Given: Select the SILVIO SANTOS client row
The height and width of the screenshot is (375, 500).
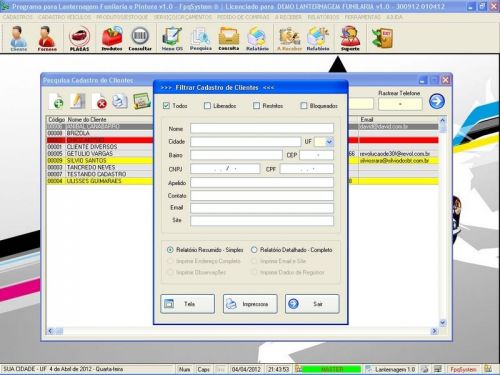Looking at the screenshot, I should pyautogui.click(x=100, y=161).
